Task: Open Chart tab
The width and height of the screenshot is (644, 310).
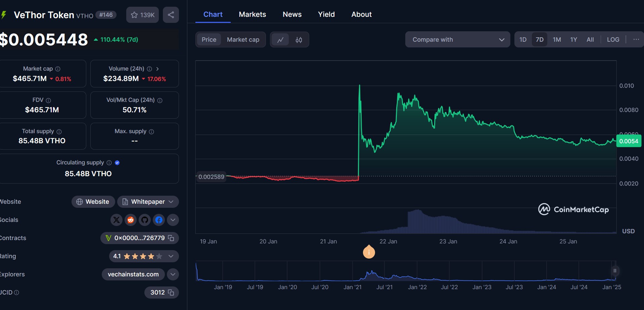Action: pyautogui.click(x=213, y=14)
